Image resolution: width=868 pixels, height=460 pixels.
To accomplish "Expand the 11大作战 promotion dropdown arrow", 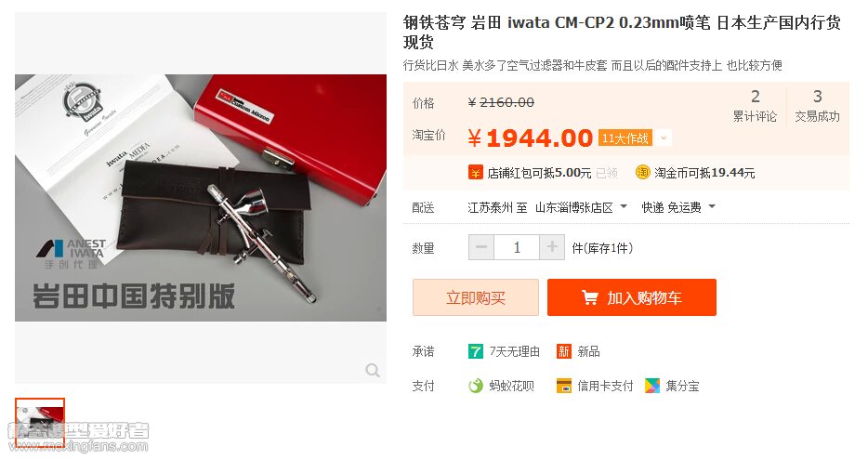I will pos(664,138).
